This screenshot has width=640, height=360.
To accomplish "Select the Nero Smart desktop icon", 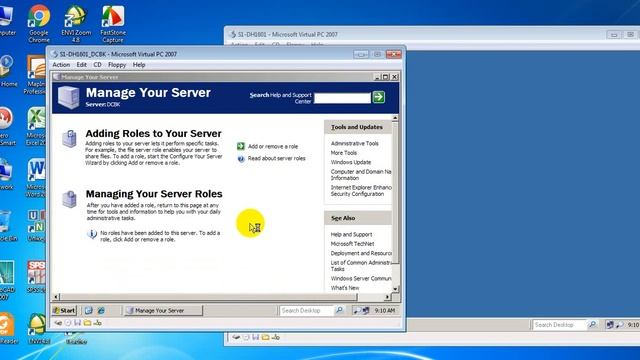I will (x=7, y=127).
